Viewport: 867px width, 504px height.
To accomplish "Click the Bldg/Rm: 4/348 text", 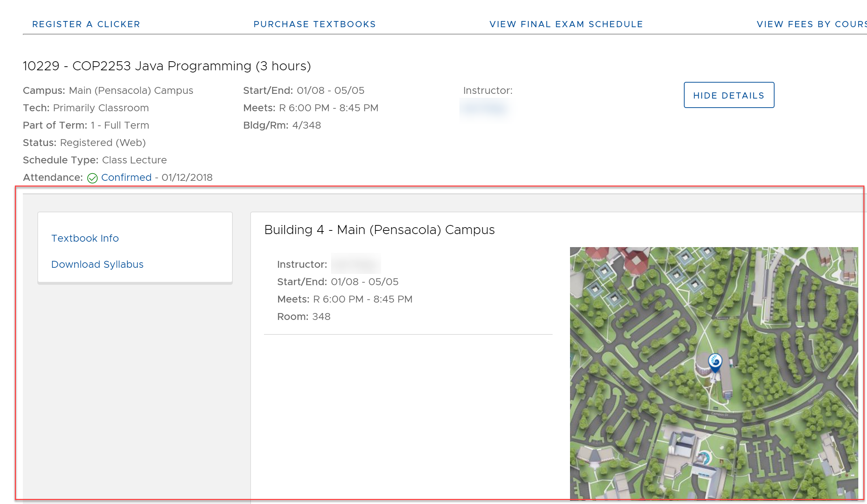I will (282, 125).
